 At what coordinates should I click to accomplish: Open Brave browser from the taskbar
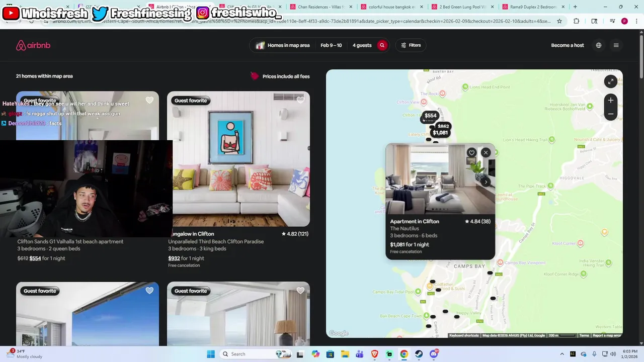coord(374,354)
